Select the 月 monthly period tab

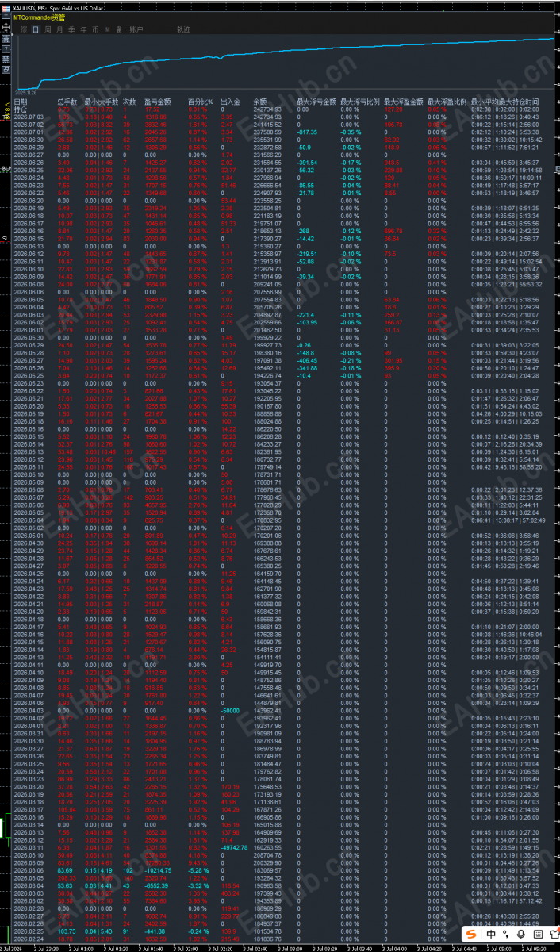59,29
